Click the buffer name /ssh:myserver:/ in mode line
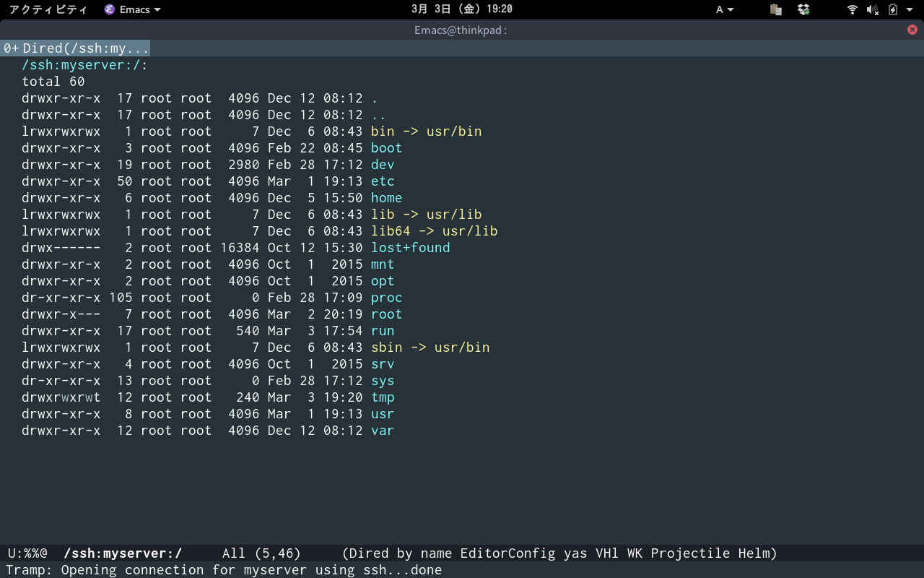The image size is (924, 578). [x=123, y=553]
